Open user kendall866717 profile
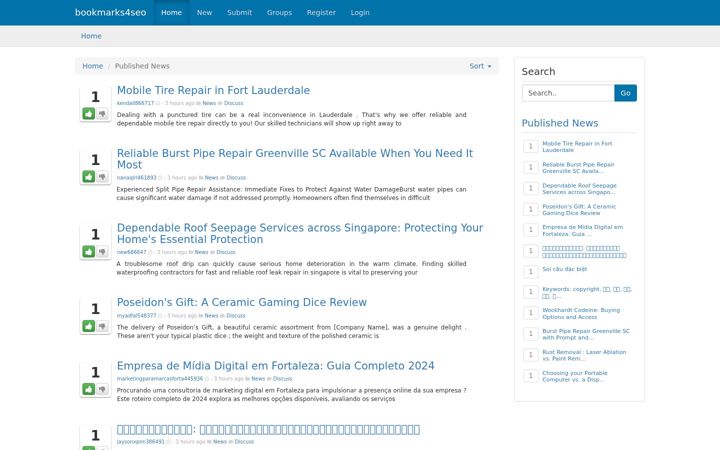 pos(135,103)
